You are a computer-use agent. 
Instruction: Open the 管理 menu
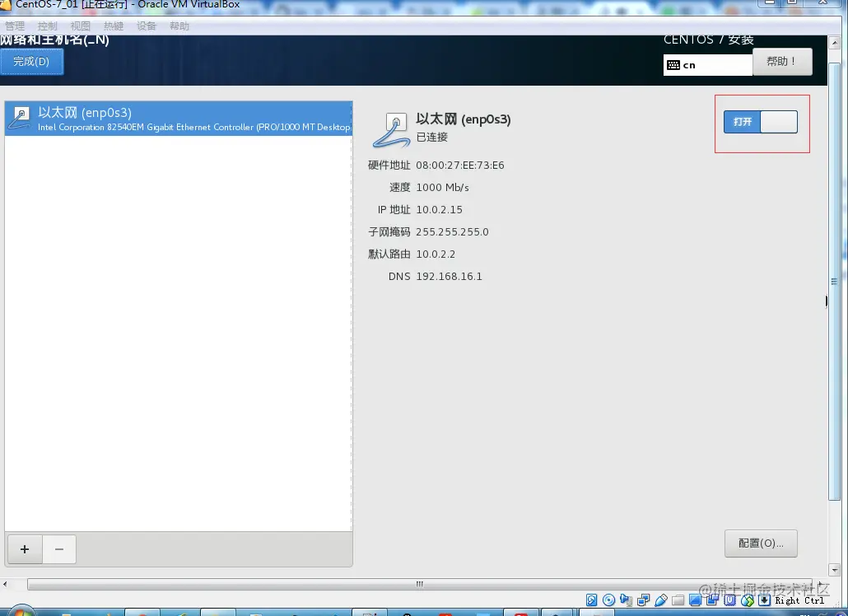tap(15, 26)
